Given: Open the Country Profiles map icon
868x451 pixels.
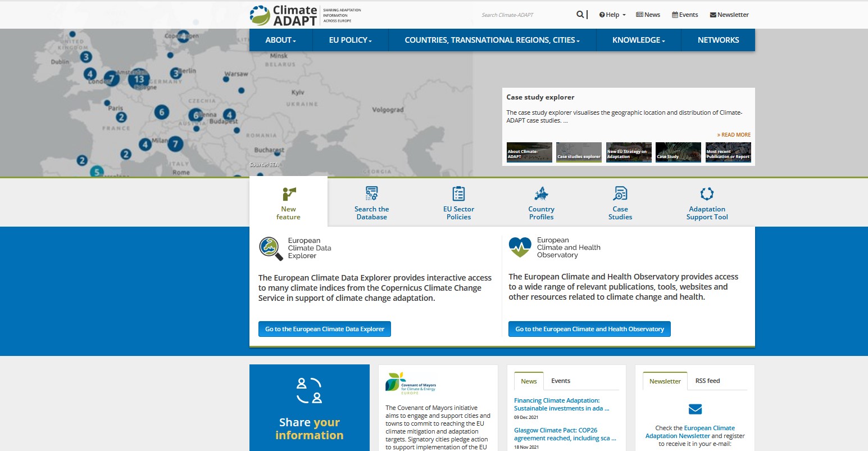Looking at the screenshot, I should (x=541, y=194).
